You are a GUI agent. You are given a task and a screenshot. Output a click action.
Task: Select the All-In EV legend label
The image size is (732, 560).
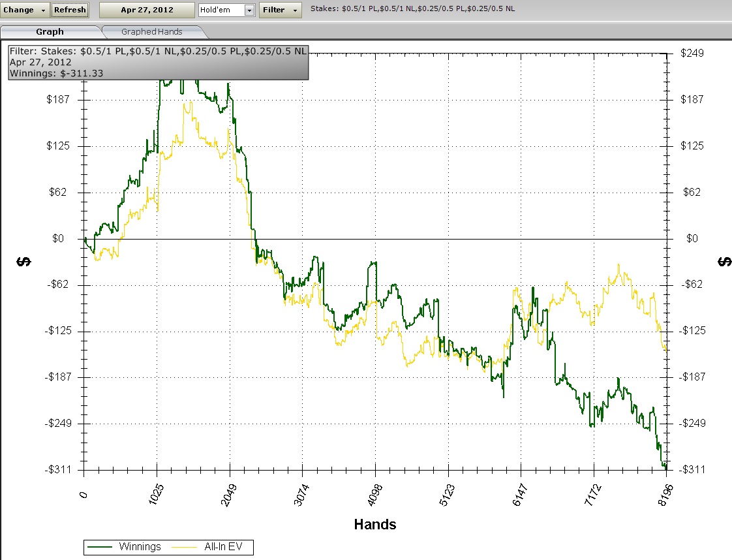(x=225, y=547)
